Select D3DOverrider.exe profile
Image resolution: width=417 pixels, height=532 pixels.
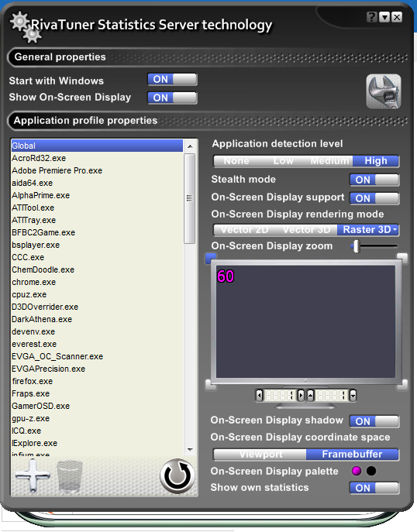(x=97, y=307)
